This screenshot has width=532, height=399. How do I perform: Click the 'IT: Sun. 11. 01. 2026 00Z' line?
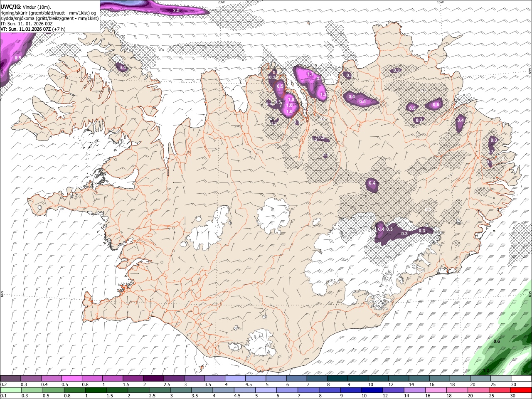tap(27, 24)
